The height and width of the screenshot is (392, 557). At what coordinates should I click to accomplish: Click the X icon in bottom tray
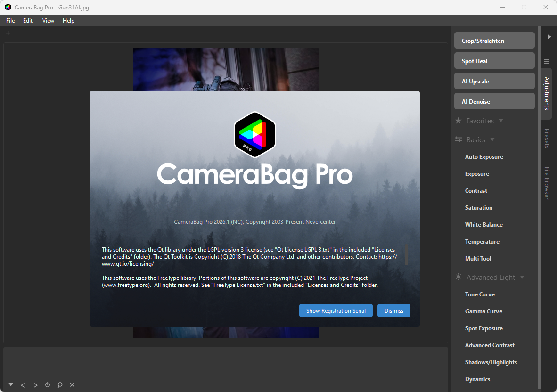point(72,384)
